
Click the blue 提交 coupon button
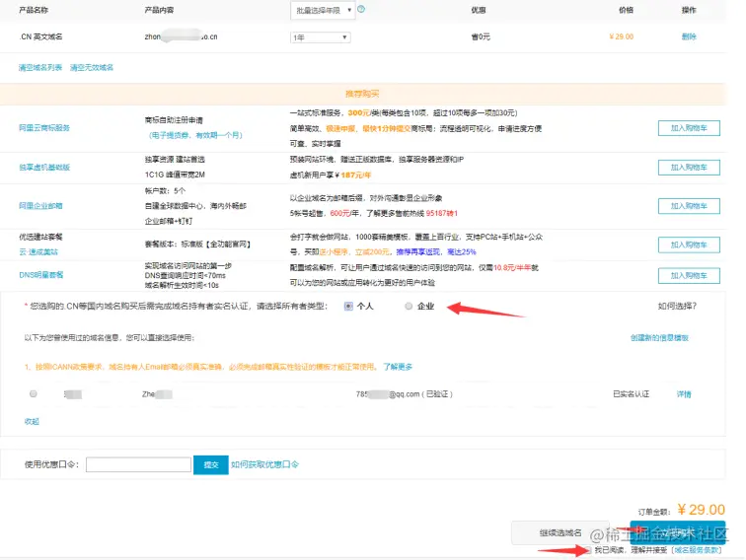(x=211, y=464)
